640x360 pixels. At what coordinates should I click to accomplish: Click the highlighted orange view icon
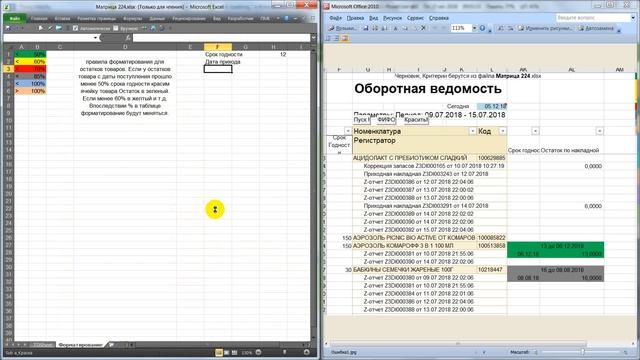point(345,38)
